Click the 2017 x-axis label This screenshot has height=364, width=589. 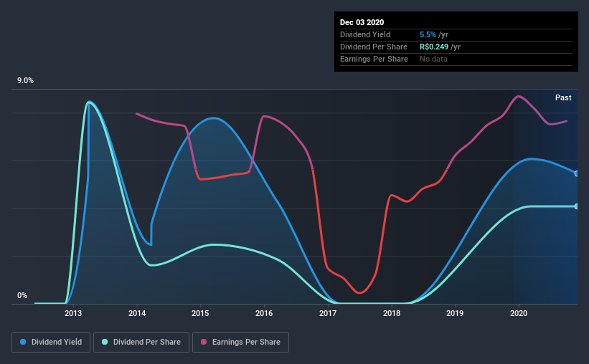[x=328, y=313]
